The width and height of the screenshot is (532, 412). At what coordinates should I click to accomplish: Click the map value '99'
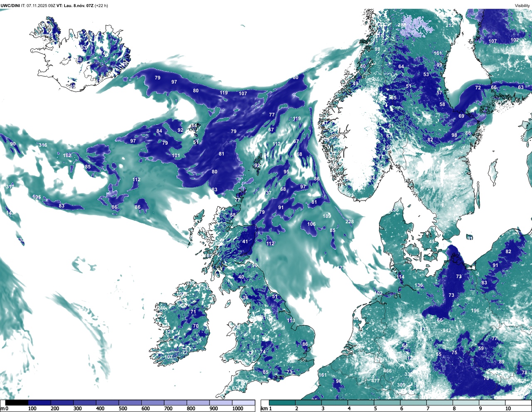click(439, 65)
